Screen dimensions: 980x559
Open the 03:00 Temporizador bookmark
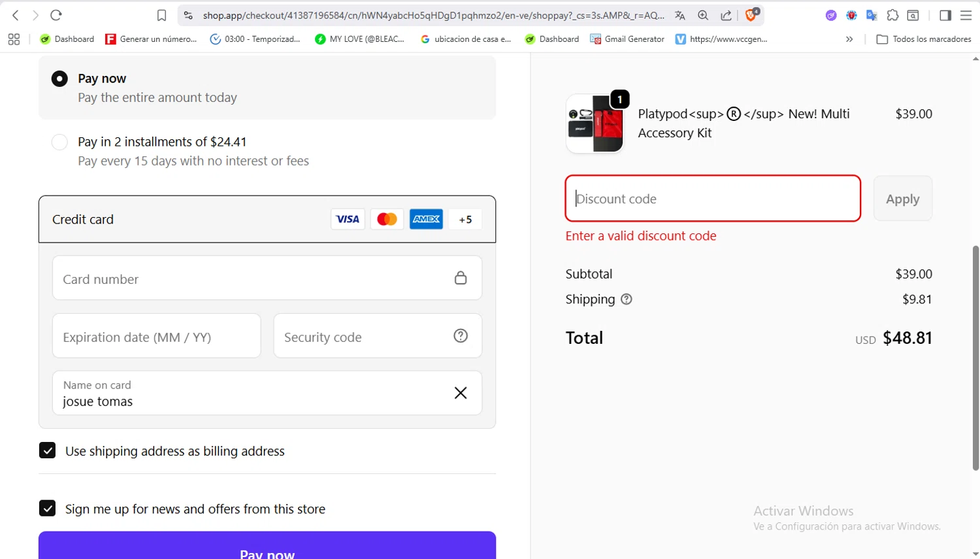pos(255,39)
